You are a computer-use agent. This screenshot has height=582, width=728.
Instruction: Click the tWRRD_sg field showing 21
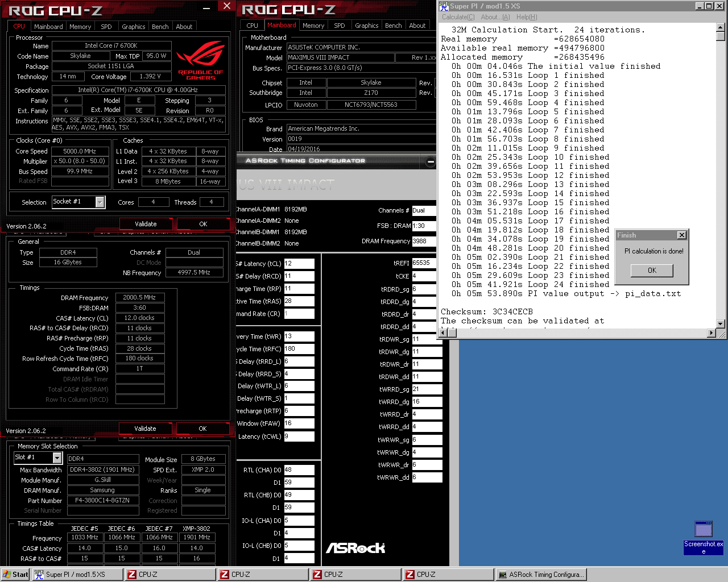click(427, 389)
